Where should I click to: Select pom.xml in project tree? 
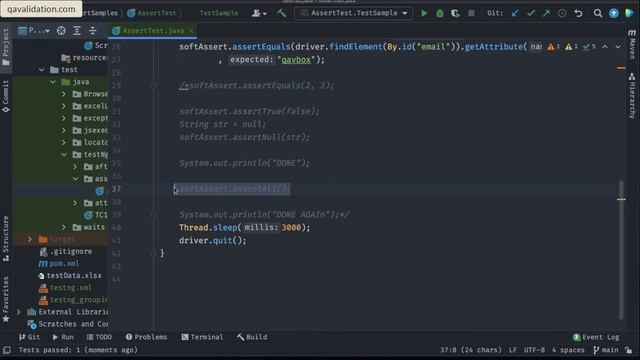pyautogui.click(x=59, y=264)
